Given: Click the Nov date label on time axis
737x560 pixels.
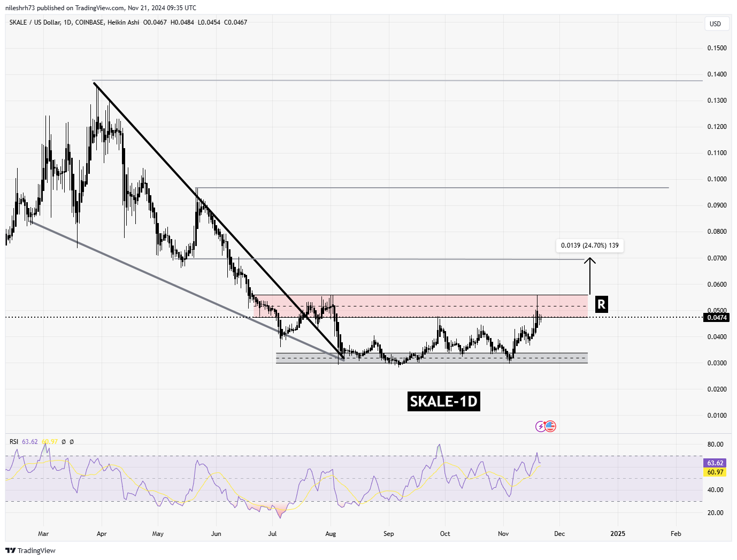Looking at the screenshot, I should click(x=503, y=534).
